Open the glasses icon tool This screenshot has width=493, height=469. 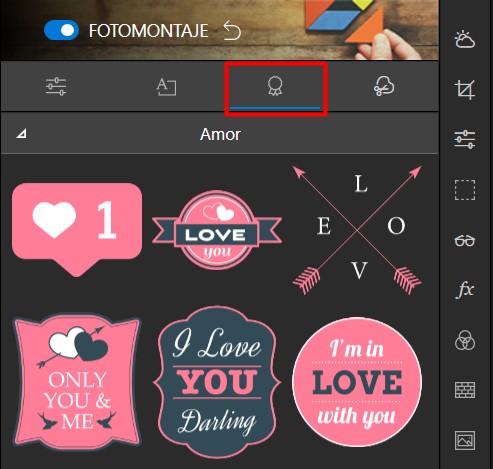click(465, 240)
